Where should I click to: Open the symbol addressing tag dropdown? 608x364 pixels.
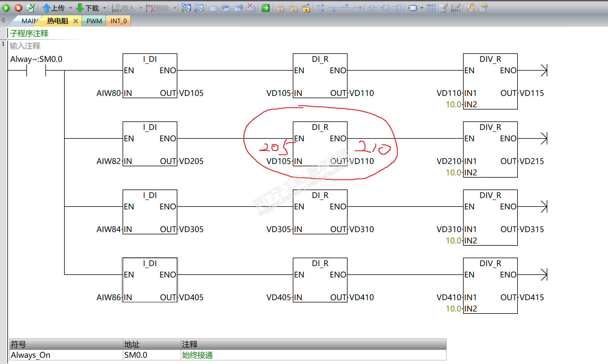pos(422,8)
